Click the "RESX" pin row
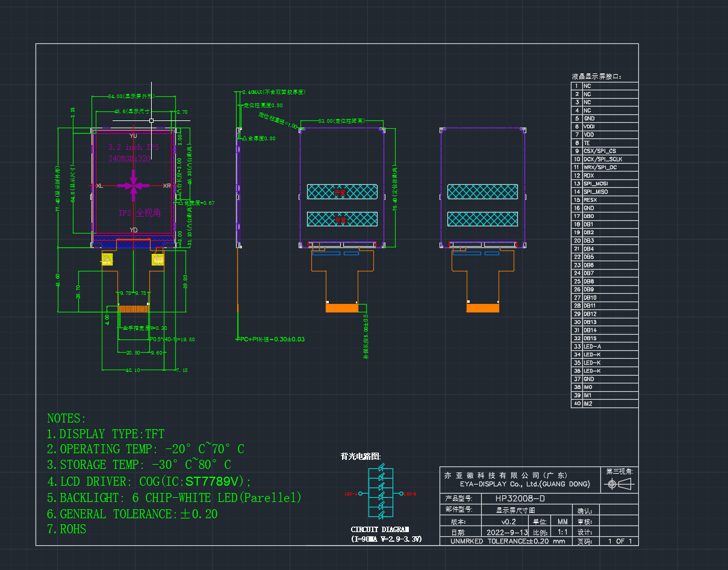This screenshot has height=570, width=728. point(605,200)
